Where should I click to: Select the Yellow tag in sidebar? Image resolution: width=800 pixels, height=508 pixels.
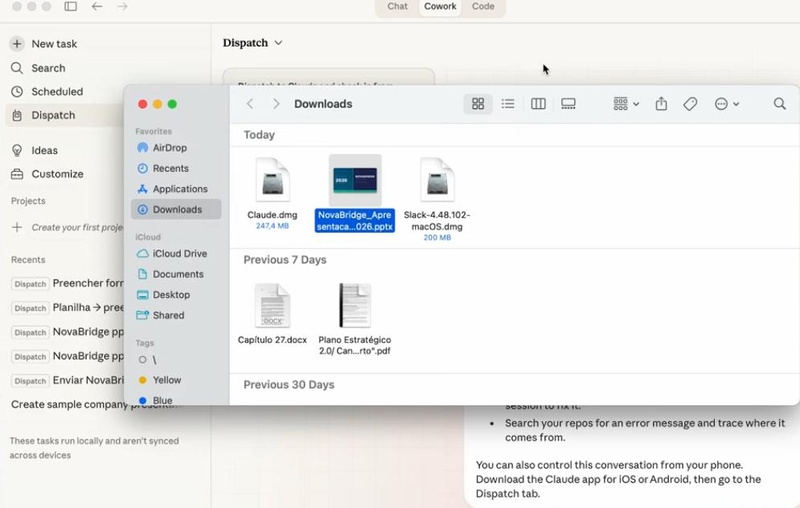pyautogui.click(x=166, y=380)
